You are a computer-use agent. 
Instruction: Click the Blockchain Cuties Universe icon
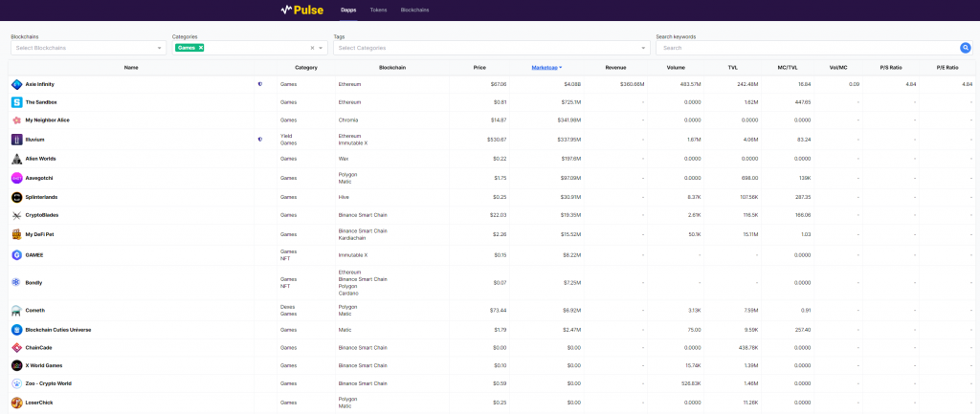[17, 330]
